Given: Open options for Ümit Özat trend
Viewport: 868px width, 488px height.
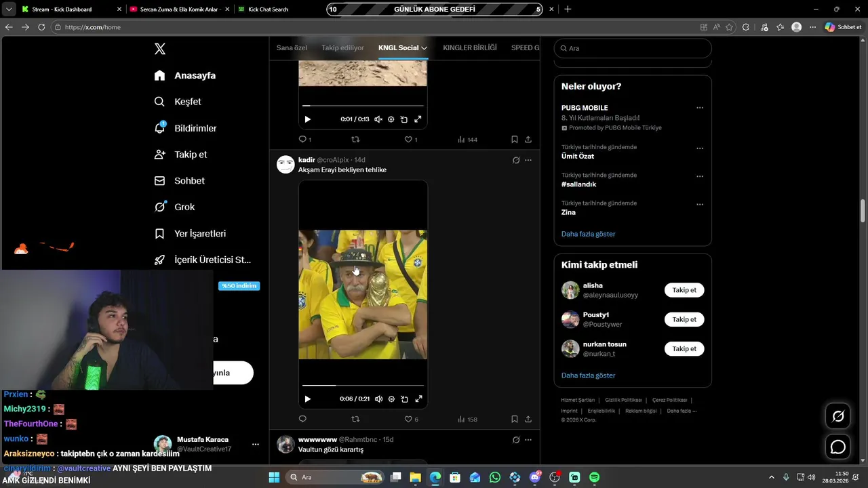Looking at the screenshot, I should (x=700, y=148).
